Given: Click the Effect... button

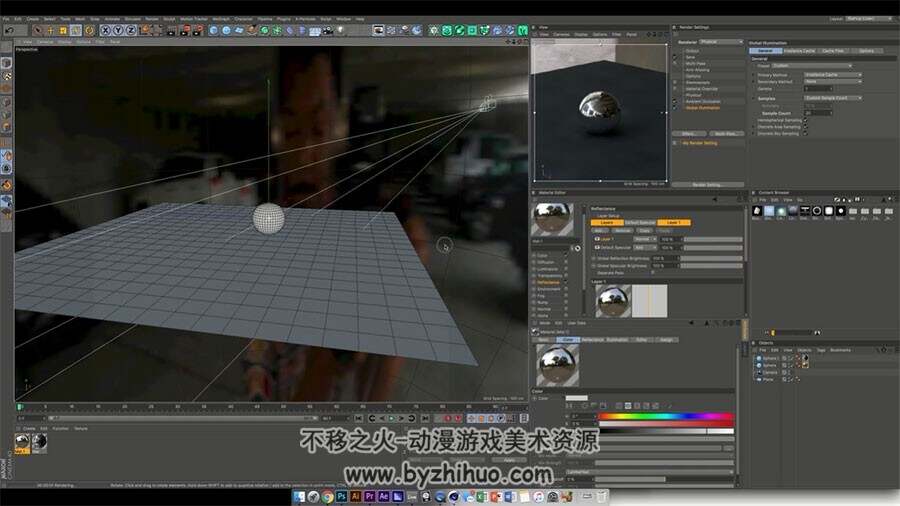Looking at the screenshot, I should pyautogui.click(x=688, y=134).
